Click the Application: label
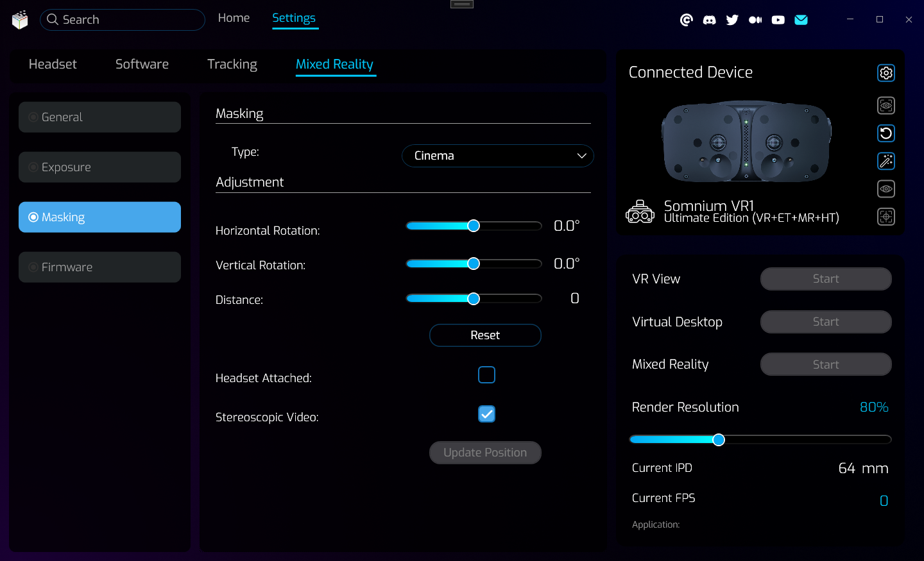 pos(656,524)
